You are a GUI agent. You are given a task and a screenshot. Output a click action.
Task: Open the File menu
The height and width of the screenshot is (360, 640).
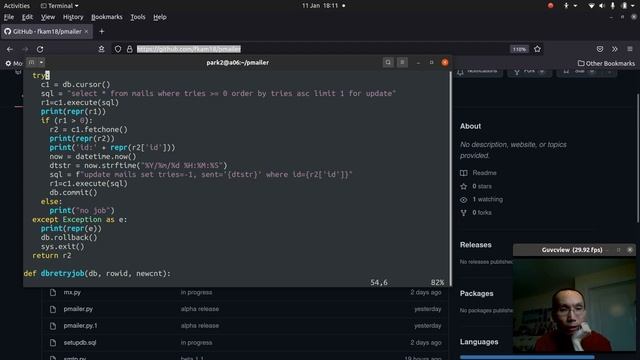click(x=9, y=17)
